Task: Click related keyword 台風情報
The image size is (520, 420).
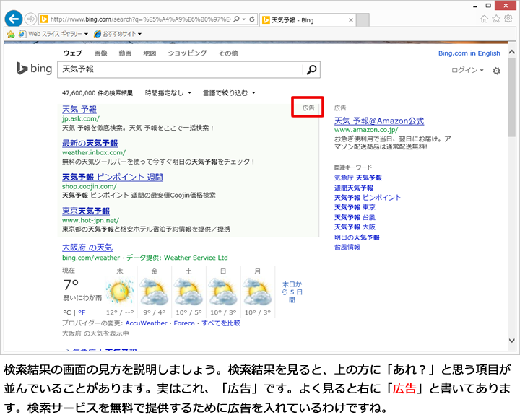Action: coord(347,247)
